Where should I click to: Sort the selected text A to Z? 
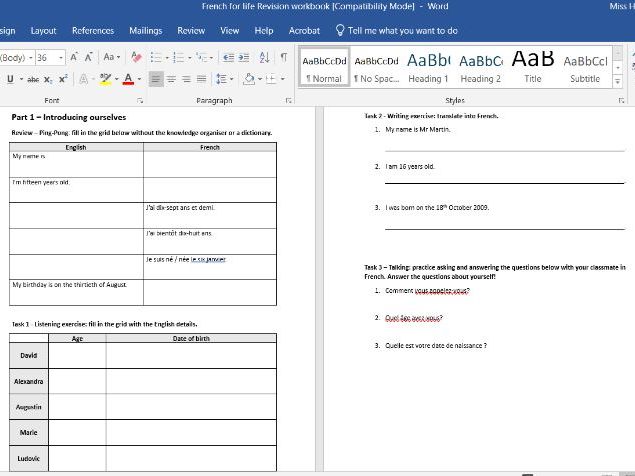coord(264,58)
